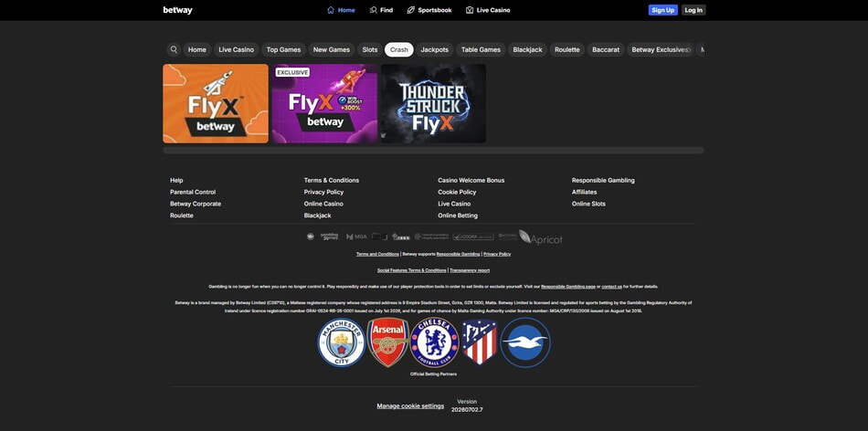Open footer Terms & Conditions link
This screenshot has width=868, height=431.
[x=332, y=181]
